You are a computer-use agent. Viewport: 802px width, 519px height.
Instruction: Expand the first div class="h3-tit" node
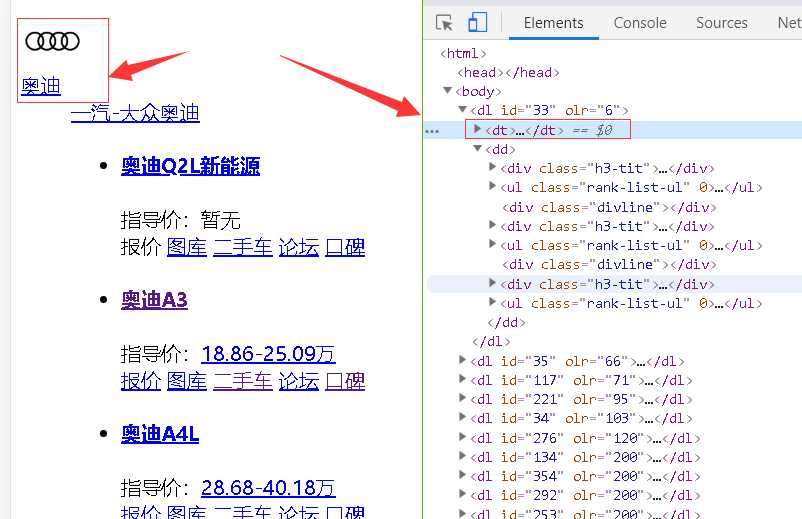tap(492, 167)
